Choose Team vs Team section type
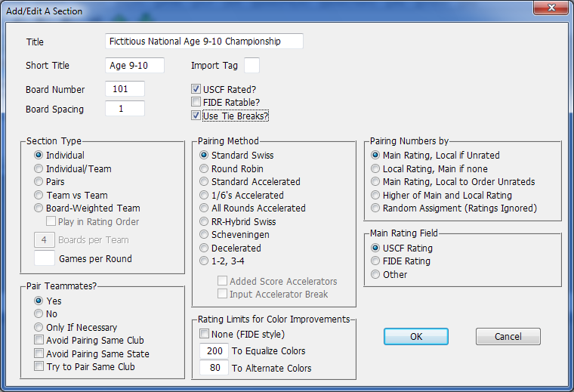The width and height of the screenshot is (574, 392). (39, 196)
